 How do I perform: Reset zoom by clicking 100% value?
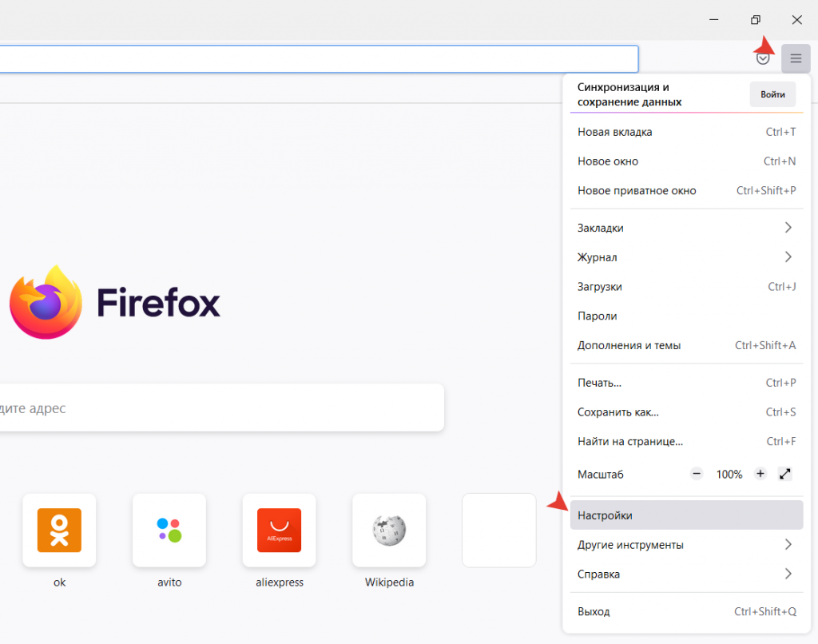[729, 475]
